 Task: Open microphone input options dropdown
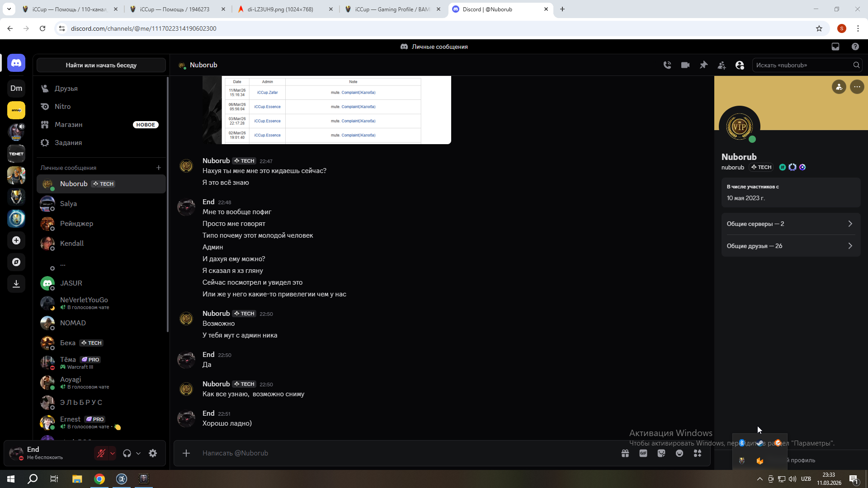point(113,453)
